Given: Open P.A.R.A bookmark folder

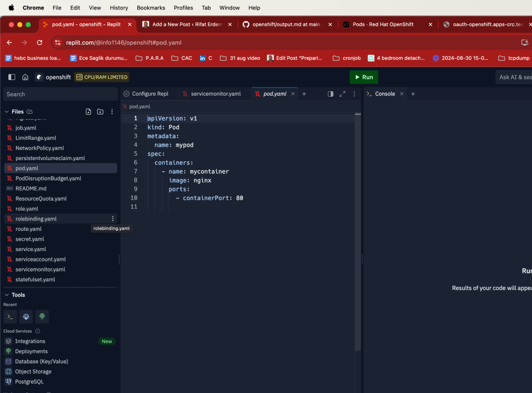Looking at the screenshot, I should (x=150, y=58).
